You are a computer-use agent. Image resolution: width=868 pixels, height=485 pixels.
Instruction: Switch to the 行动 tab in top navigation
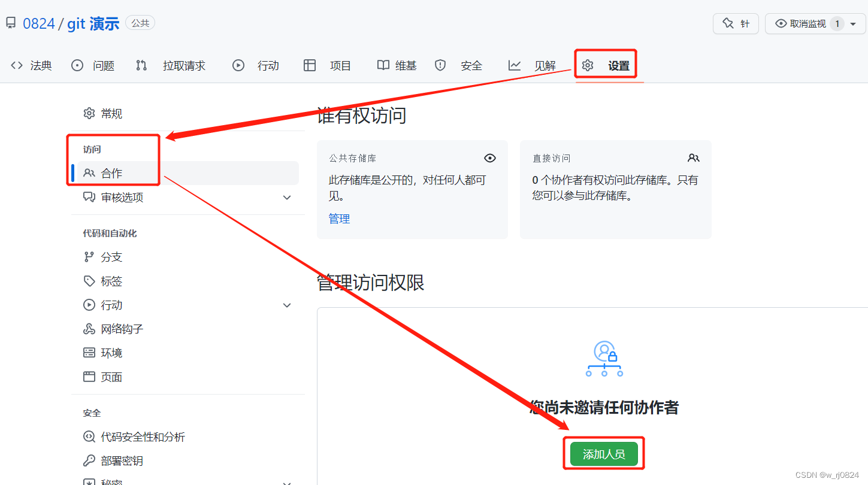click(x=268, y=66)
